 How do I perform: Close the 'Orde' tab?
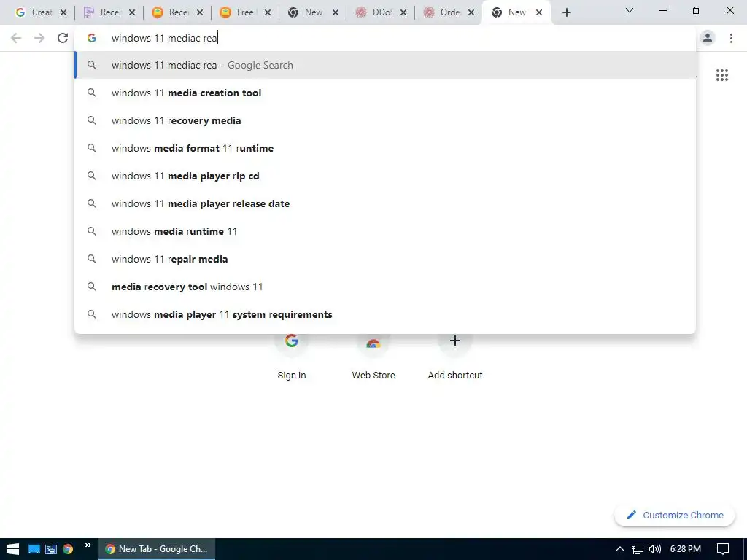[x=471, y=13]
